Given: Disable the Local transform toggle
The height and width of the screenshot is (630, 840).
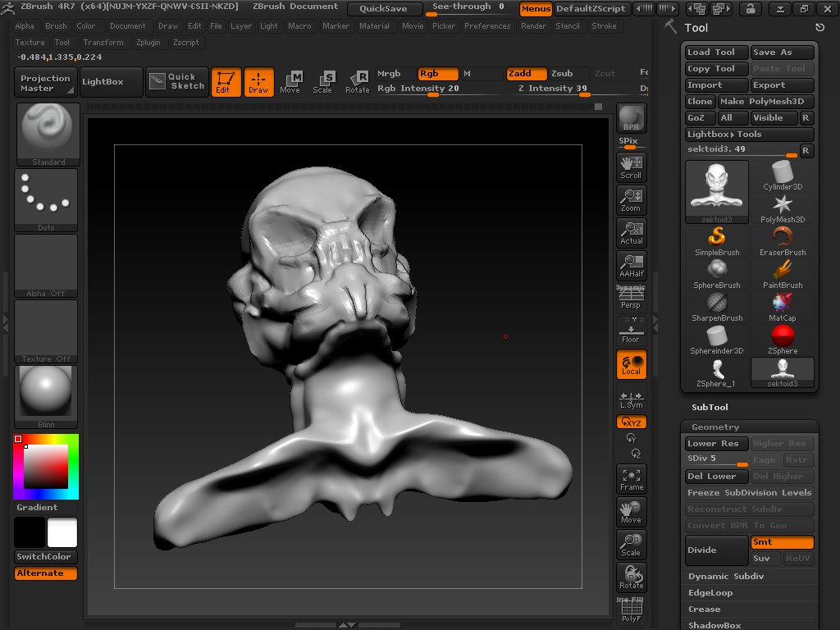Looking at the screenshot, I should [631, 364].
